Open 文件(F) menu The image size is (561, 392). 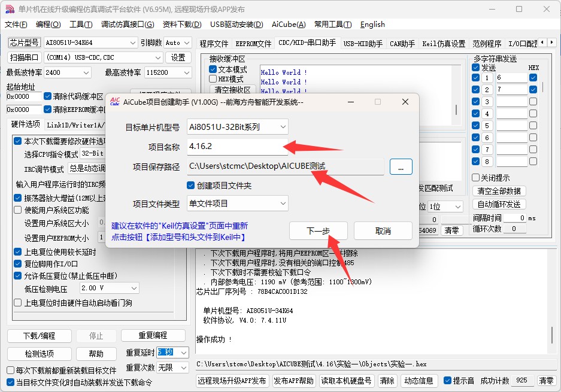[x=16, y=25]
